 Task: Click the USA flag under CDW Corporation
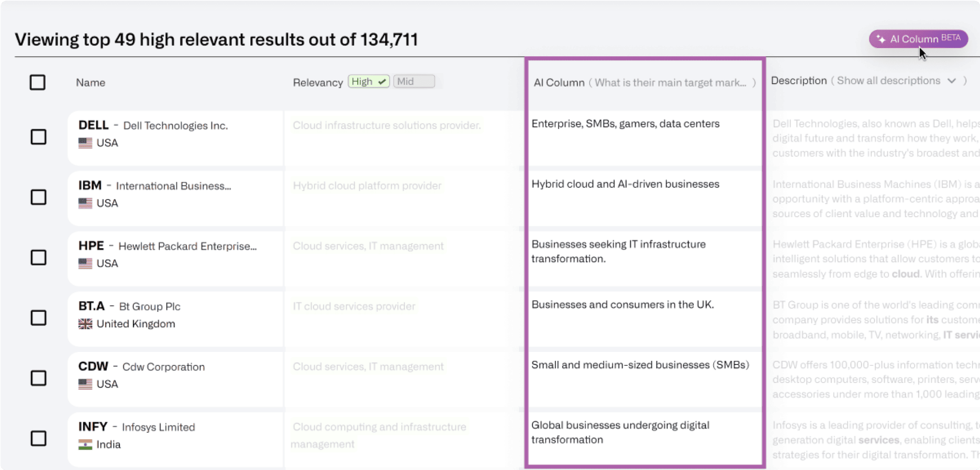[85, 384]
